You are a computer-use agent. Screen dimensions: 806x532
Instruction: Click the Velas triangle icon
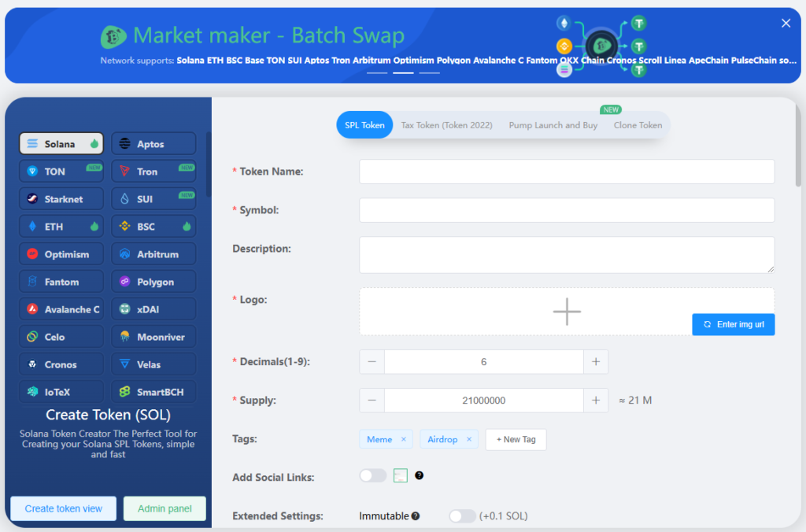124,364
